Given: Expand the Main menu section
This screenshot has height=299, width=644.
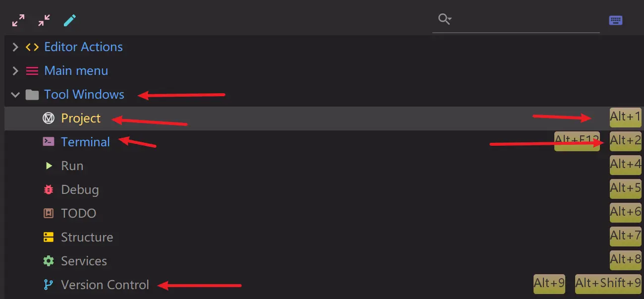Looking at the screenshot, I should [x=15, y=70].
